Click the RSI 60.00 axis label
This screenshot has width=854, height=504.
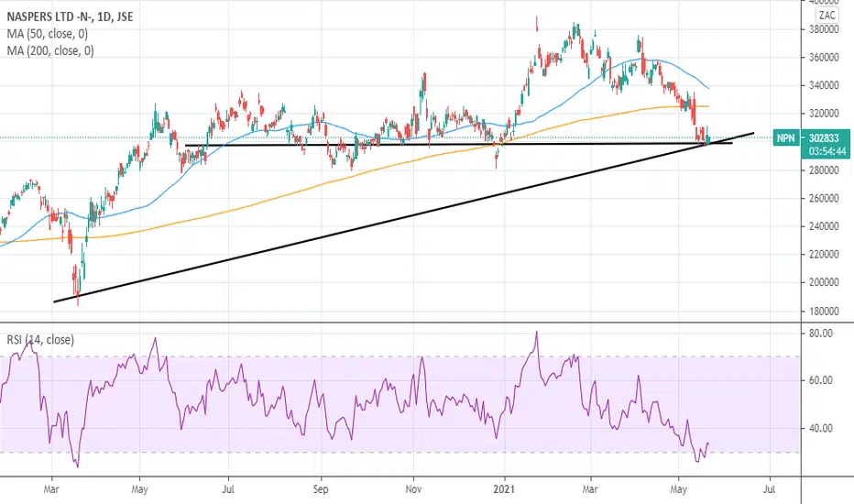(x=821, y=380)
